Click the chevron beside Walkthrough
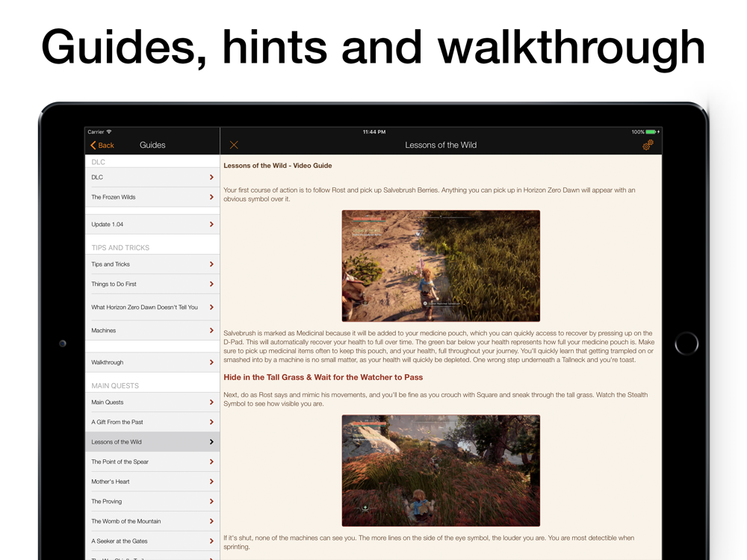 211,362
